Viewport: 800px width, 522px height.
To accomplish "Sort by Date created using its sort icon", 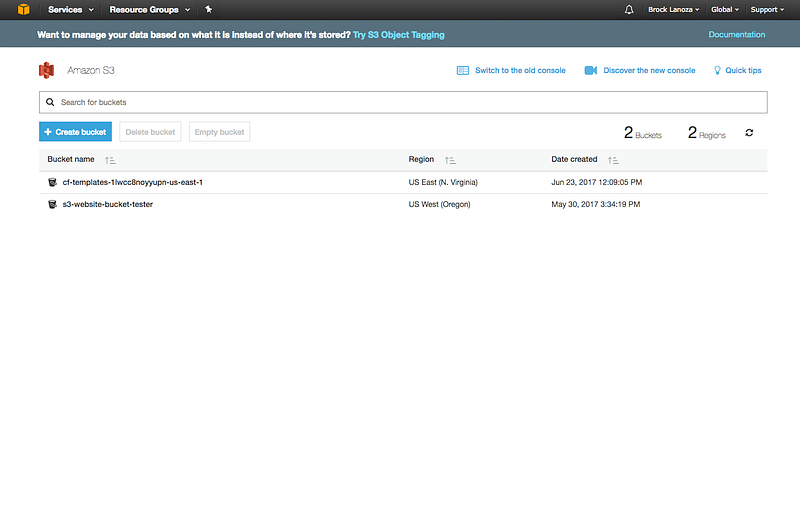I will [613, 160].
